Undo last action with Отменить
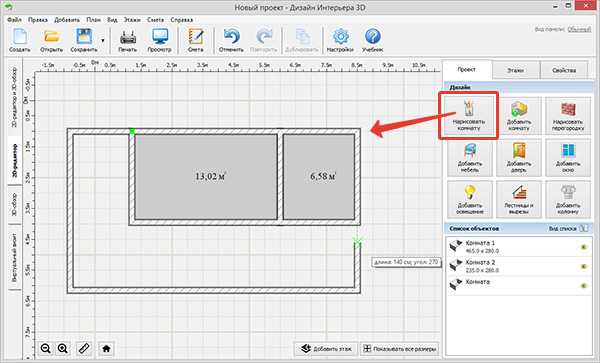The image size is (600, 363). [x=231, y=40]
